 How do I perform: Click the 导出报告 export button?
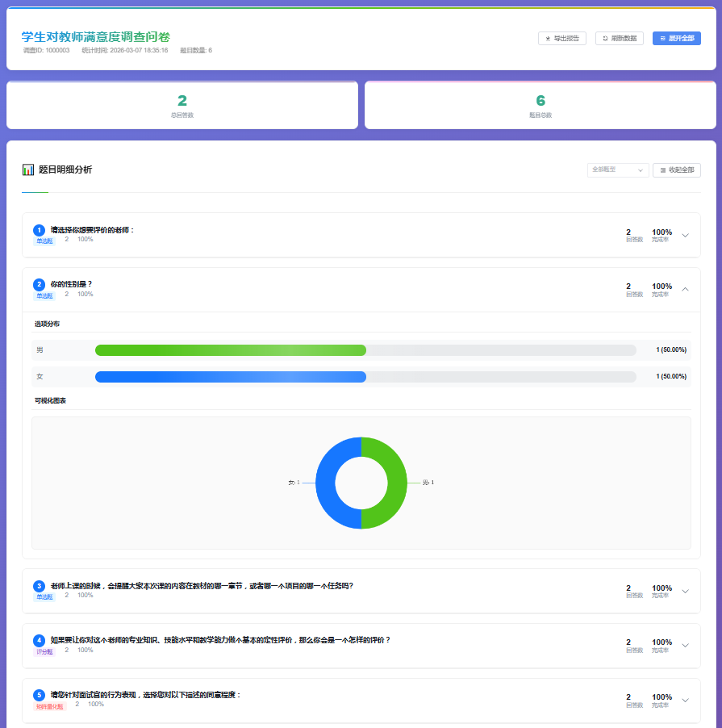tap(561, 38)
